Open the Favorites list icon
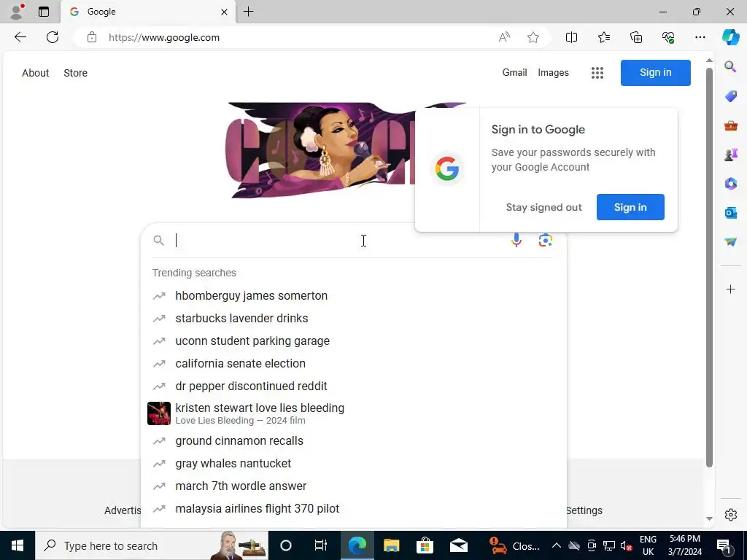 tap(603, 37)
